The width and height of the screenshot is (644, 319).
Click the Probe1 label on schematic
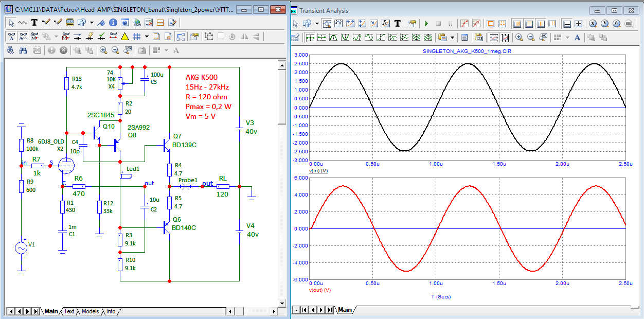pyautogui.click(x=188, y=180)
